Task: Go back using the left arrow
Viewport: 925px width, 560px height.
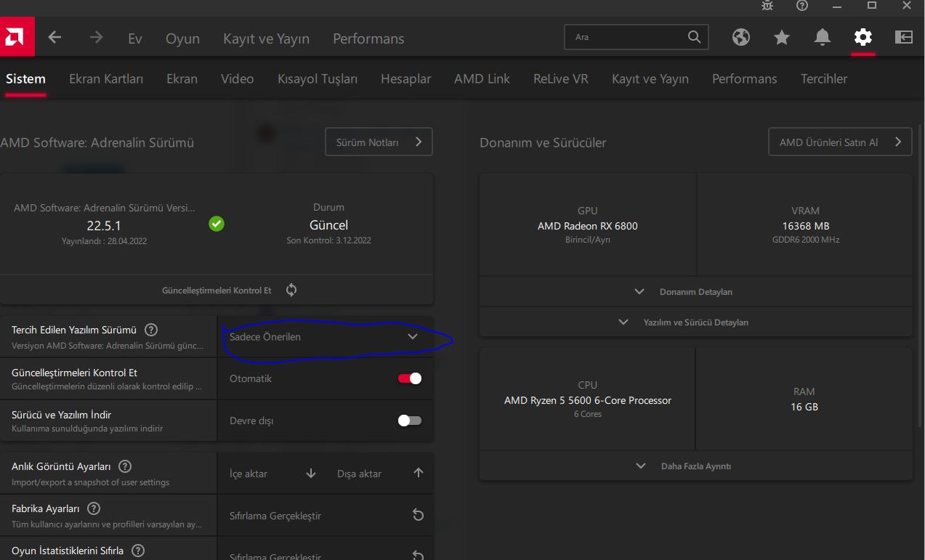Action: coord(54,38)
